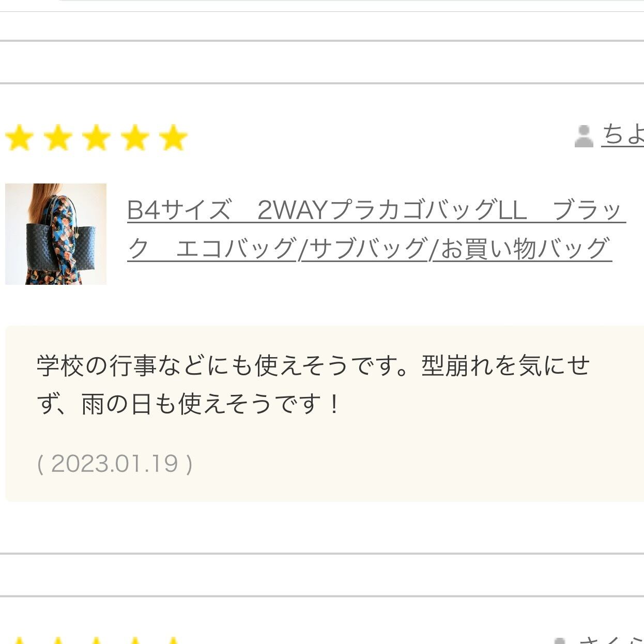Click the review date 2023.01.19
Image resolution: width=644 pixels, height=644 pixels.
[x=115, y=463]
